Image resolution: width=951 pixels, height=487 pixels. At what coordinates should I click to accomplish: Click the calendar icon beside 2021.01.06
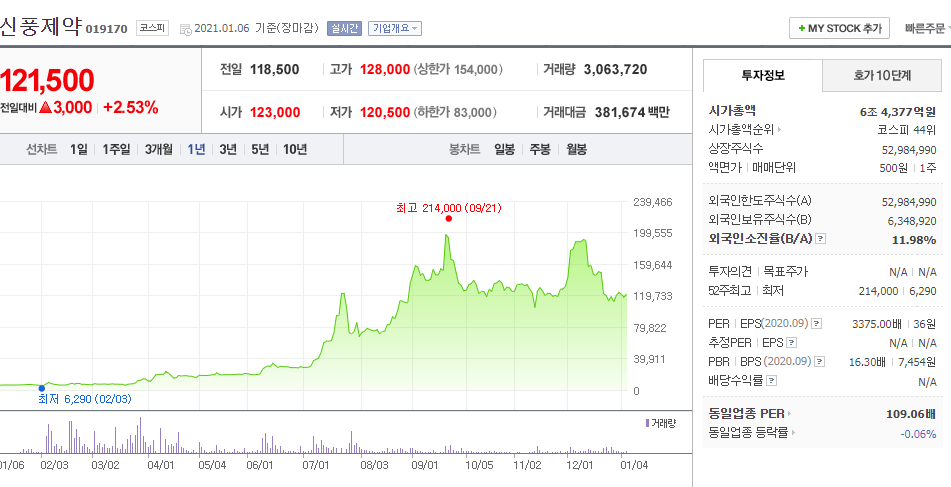186,29
